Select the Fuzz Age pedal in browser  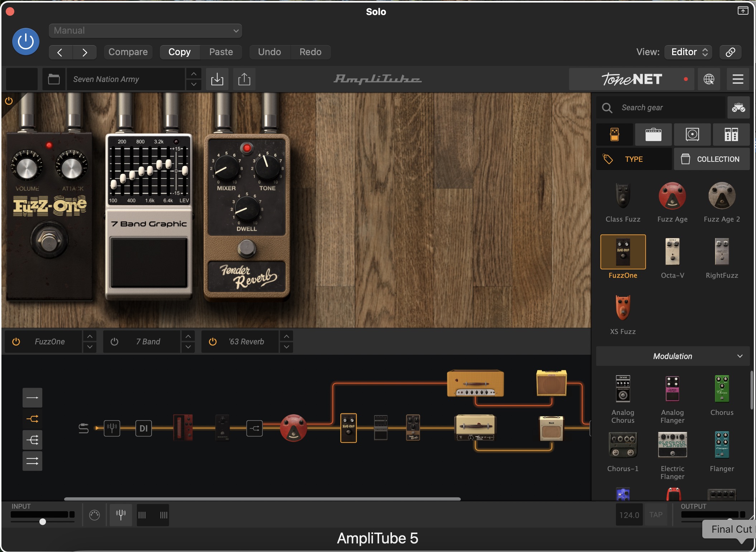pyautogui.click(x=672, y=203)
